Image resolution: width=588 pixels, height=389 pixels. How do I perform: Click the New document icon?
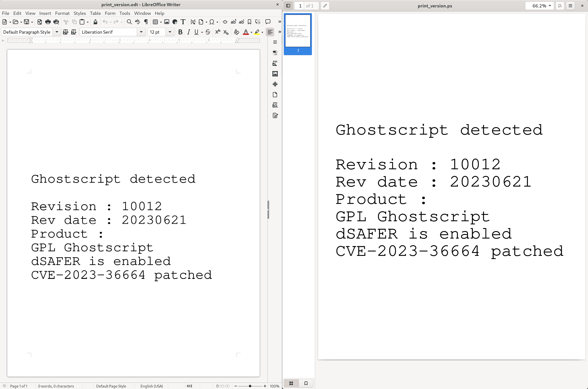tap(4, 22)
